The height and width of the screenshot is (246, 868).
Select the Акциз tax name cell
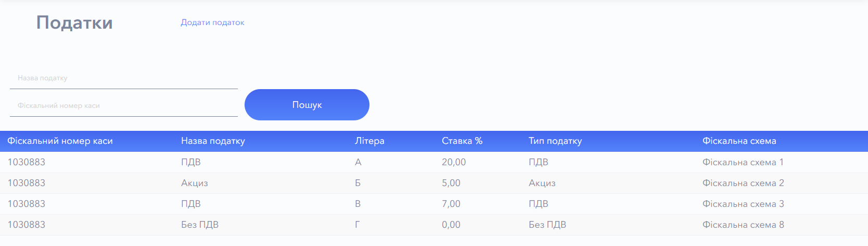pyautogui.click(x=195, y=183)
